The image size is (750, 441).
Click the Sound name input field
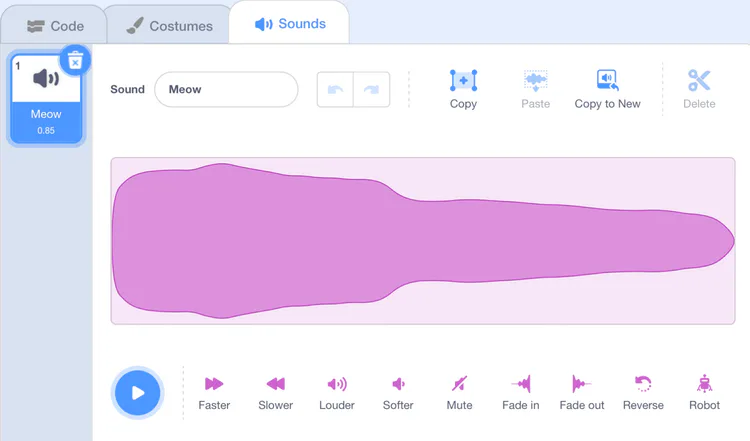(226, 89)
